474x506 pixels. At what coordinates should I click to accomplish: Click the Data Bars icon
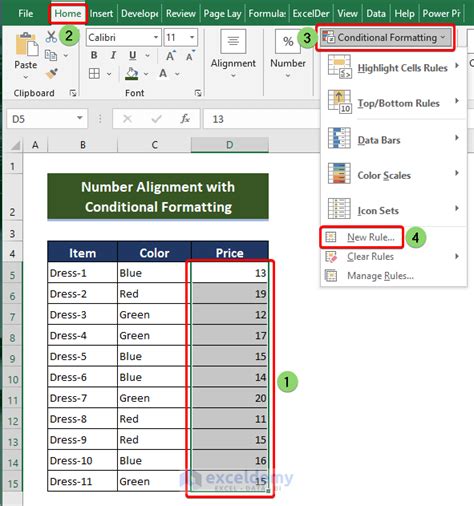point(339,138)
